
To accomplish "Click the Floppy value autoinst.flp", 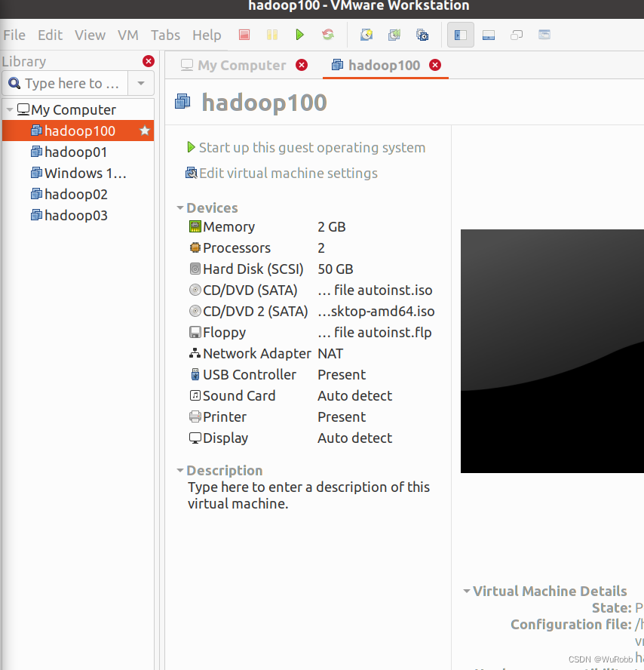I will (x=375, y=332).
